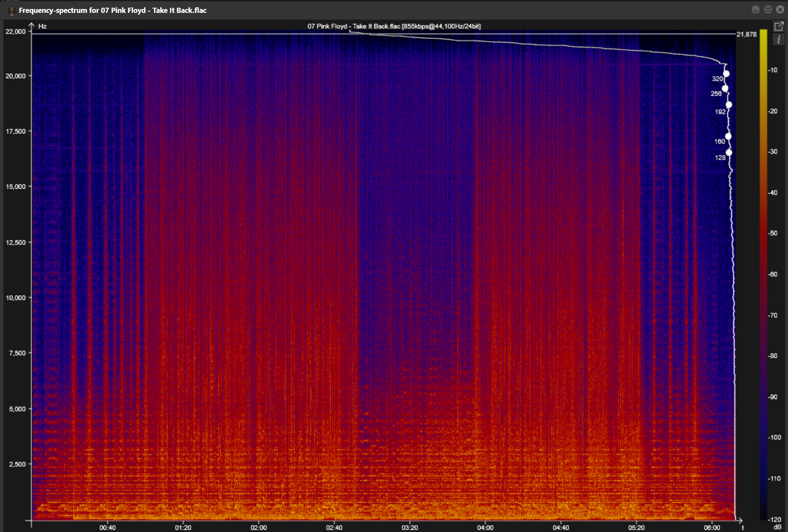The width and height of the screenshot is (788, 532).
Task: Click the 04:40 time axis label
Action: coord(561,528)
